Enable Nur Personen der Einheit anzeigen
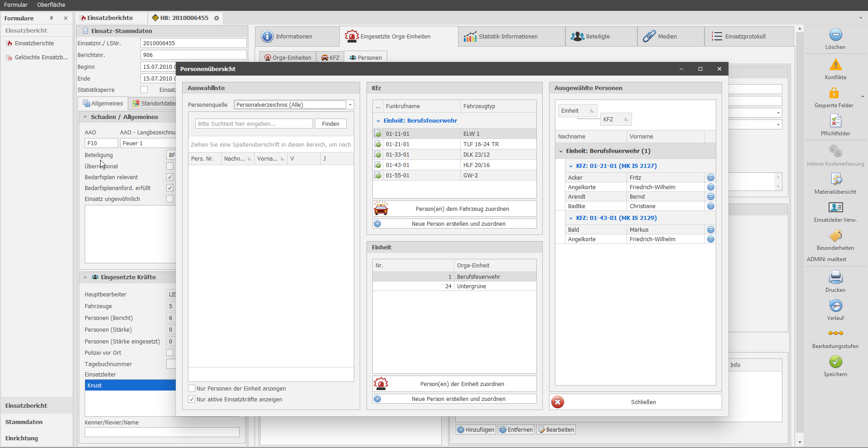The height and width of the screenshot is (448, 868). click(x=192, y=389)
